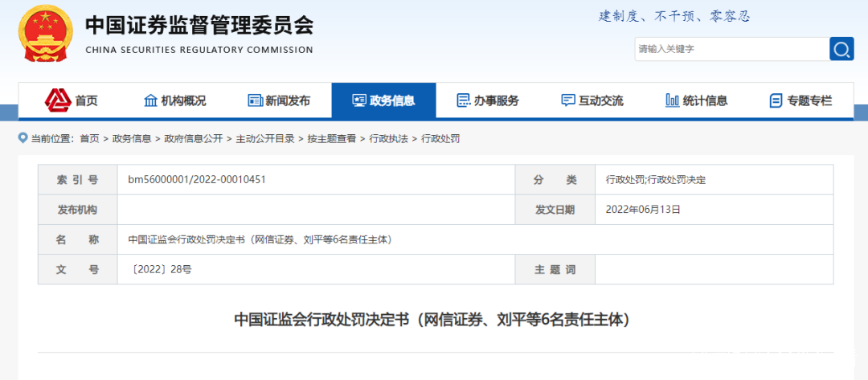The width and height of the screenshot is (868, 380).
Task: Click the 机构概况 building icon
Action: tap(150, 100)
